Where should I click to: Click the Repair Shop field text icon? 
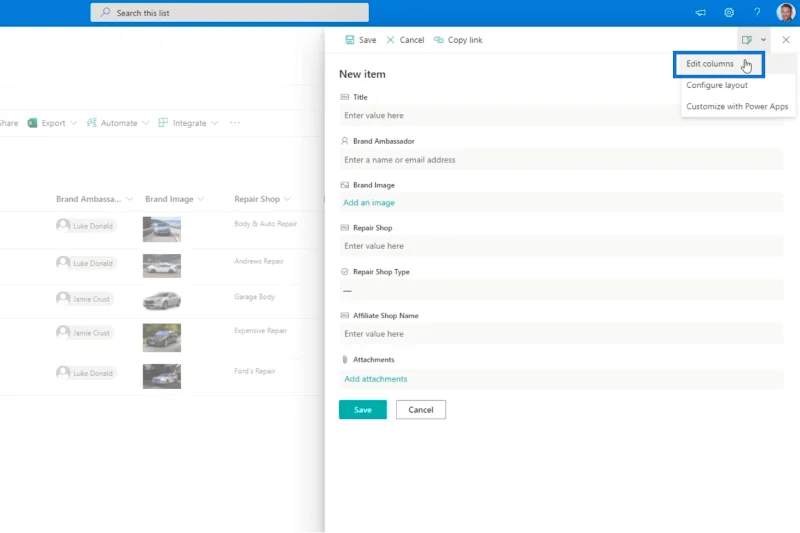[x=344, y=228]
